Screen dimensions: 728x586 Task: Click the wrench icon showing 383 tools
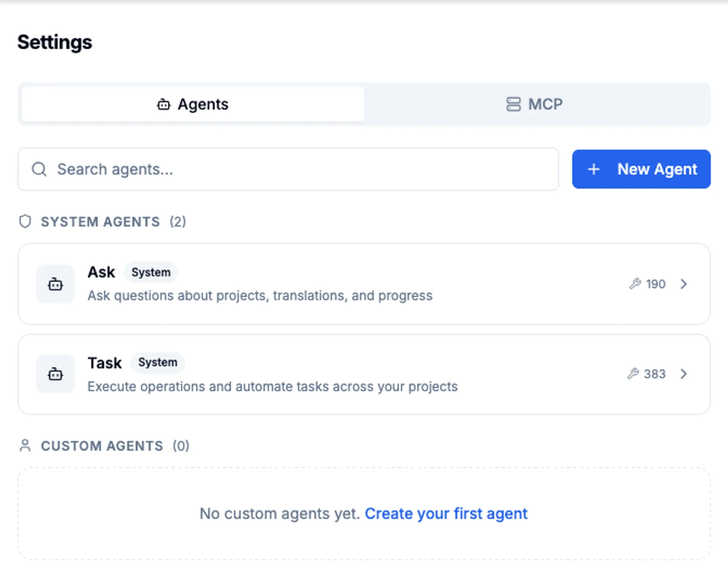[634, 374]
